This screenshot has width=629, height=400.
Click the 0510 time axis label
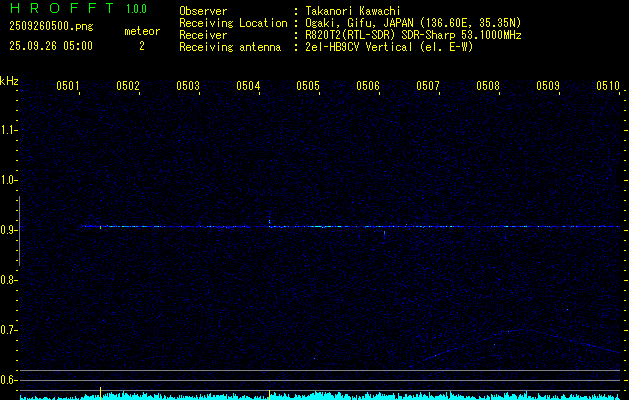click(x=608, y=85)
